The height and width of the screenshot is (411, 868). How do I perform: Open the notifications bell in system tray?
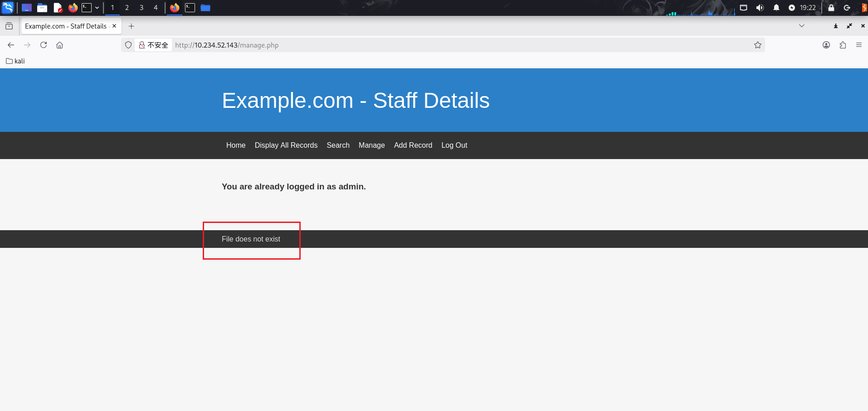pos(776,8)
